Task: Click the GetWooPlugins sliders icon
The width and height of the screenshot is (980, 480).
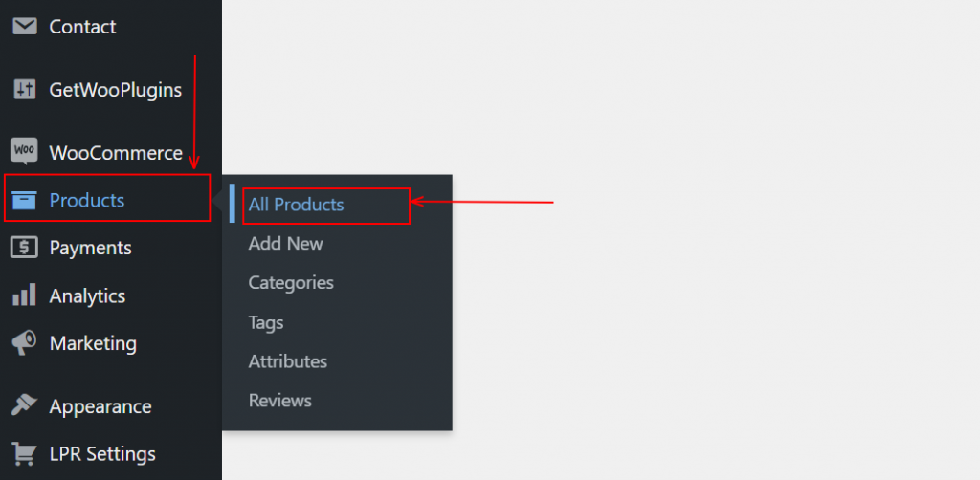Action: [24, 90]
